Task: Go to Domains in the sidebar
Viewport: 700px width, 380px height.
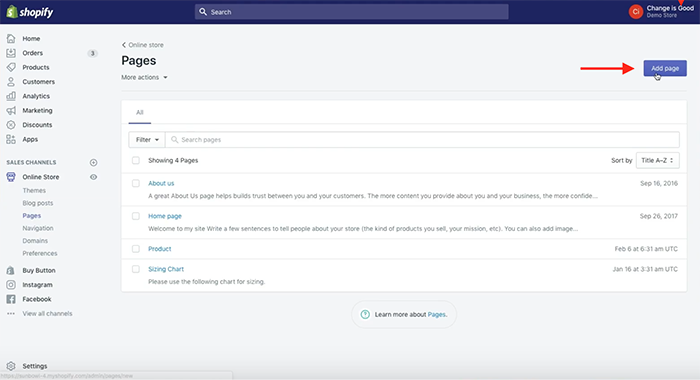Action: point(35,241)
